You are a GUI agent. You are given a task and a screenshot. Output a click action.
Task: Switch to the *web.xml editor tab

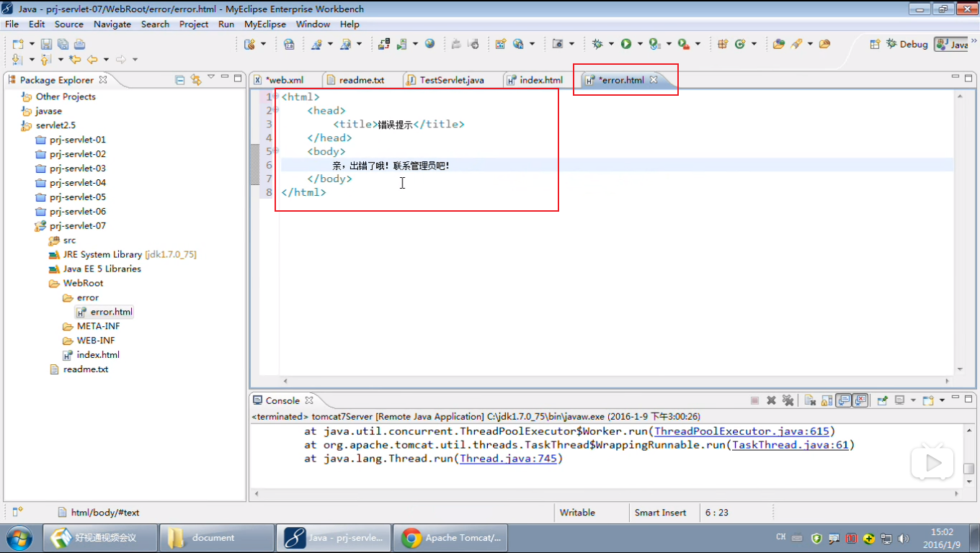[x=284, y=80]
